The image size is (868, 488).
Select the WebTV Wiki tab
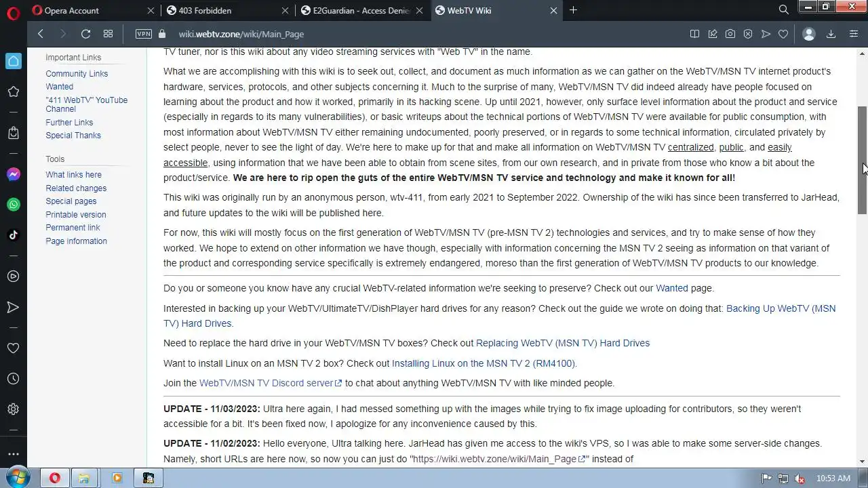[496, 10]
